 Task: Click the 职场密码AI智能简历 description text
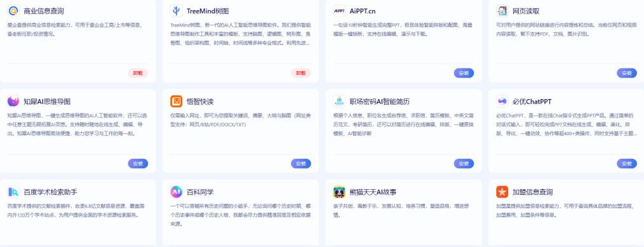pyautogui.click(x=403, y=124)
